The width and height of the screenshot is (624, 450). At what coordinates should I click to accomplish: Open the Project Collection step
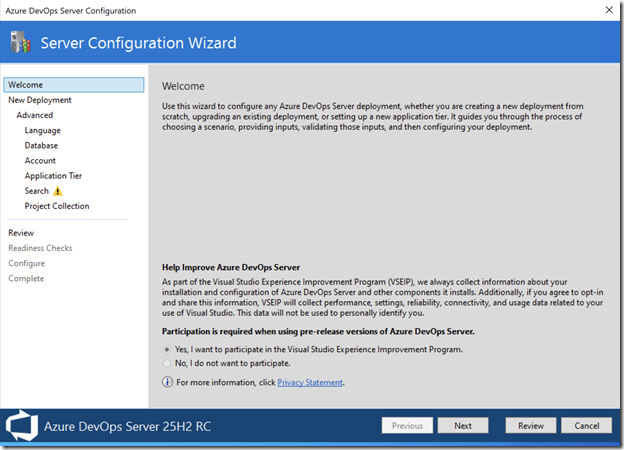[57, 206]
